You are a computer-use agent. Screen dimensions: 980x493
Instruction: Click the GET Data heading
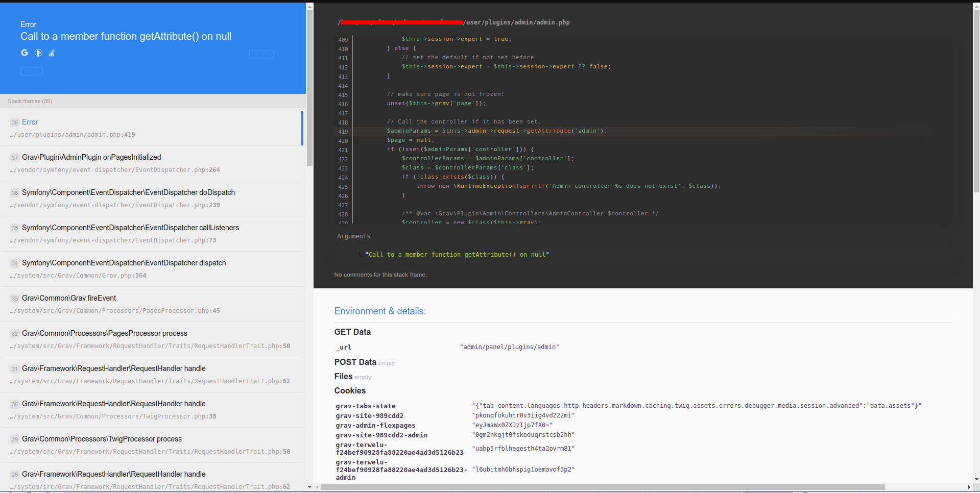(x=352, y=332)
